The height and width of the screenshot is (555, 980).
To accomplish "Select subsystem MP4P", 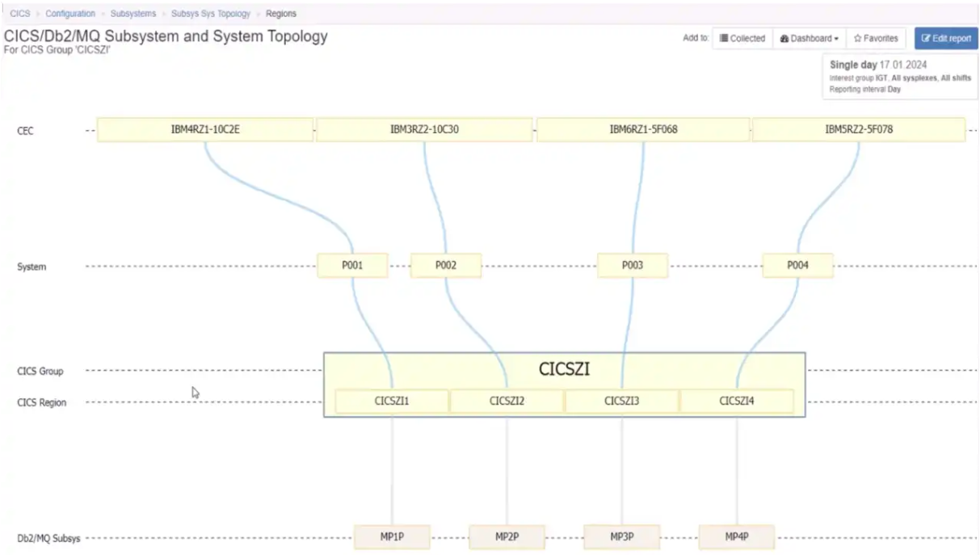I will tap(736, 536).
